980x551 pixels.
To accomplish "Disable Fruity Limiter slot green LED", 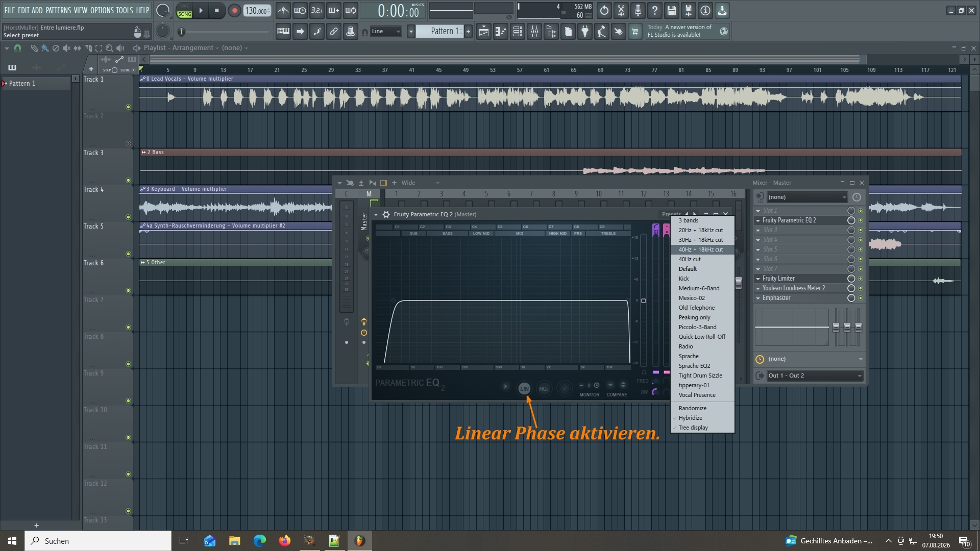I will (x=861, y=279).
